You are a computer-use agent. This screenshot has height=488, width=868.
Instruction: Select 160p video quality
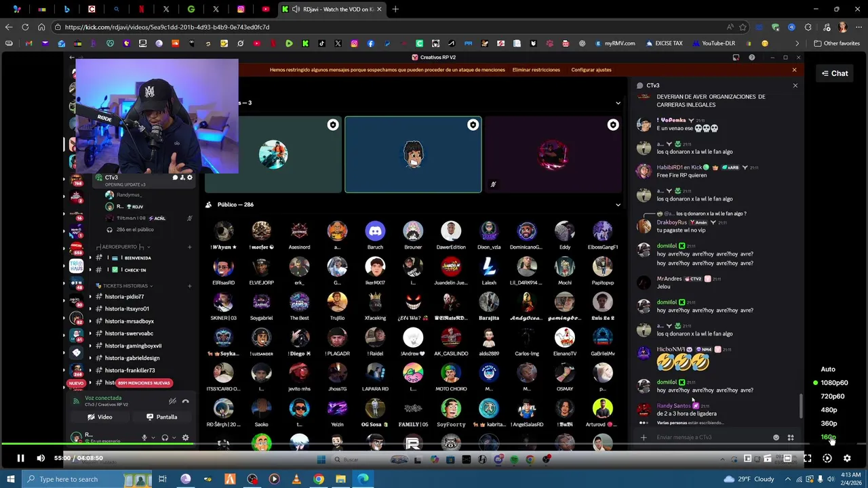(828, 437)
